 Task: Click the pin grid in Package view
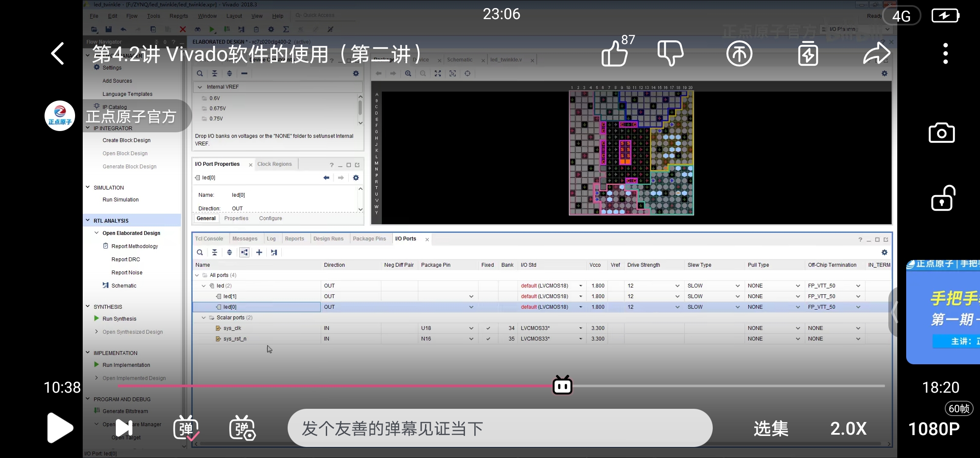[x=631, y=153]
